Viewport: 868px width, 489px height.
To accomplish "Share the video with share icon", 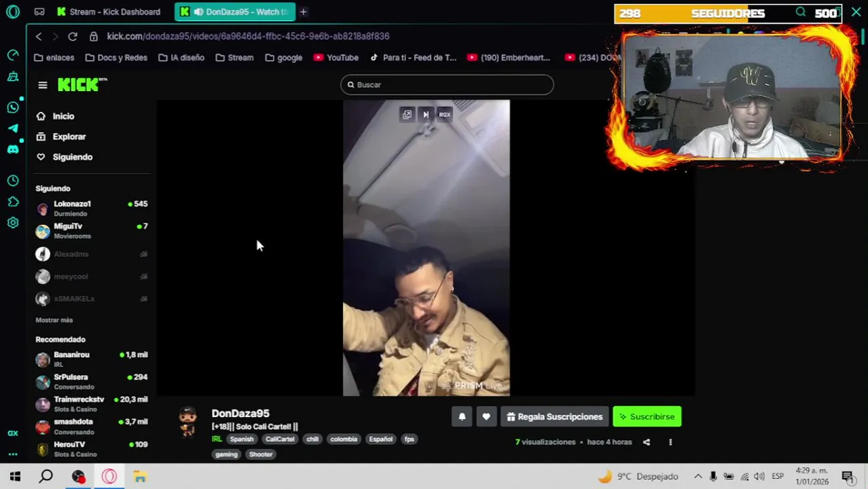I will (x=647, y=442).
